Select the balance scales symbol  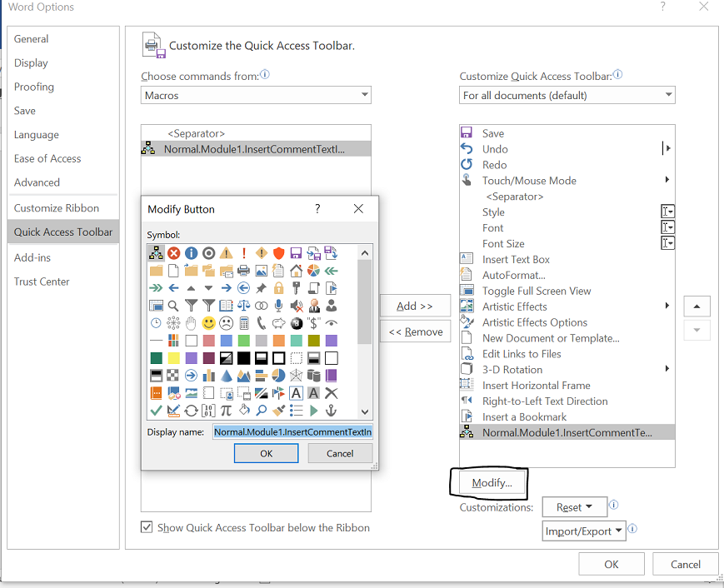(x=244, y=306)
